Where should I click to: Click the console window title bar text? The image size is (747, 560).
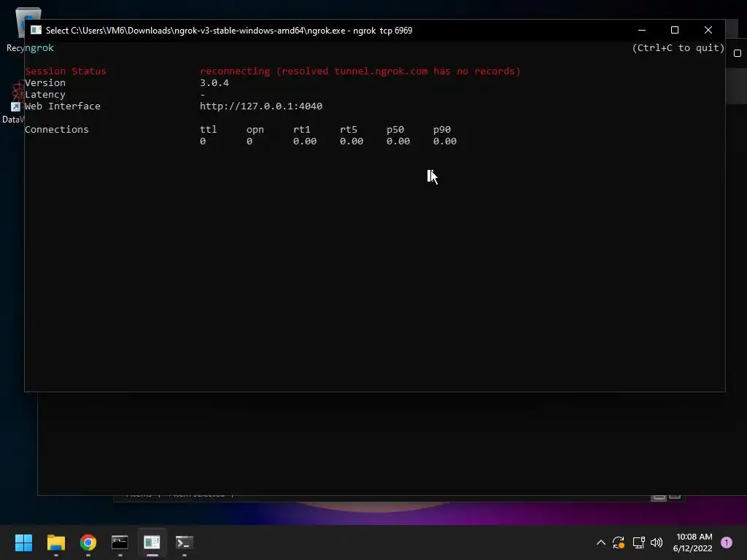click(x=228, y=30)
